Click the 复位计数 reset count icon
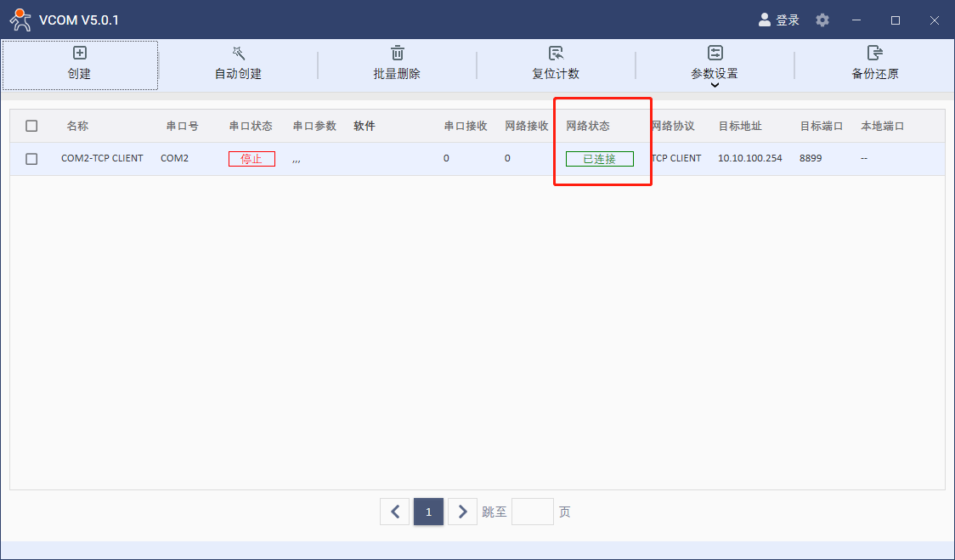Image resolution: width=955 pixels, height=560 pixels. pyautogui.click(x=556, y=54)
